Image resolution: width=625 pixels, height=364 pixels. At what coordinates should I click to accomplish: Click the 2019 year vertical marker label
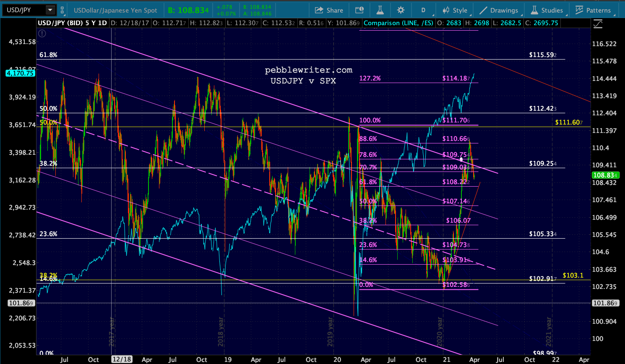tap(330, 331)
